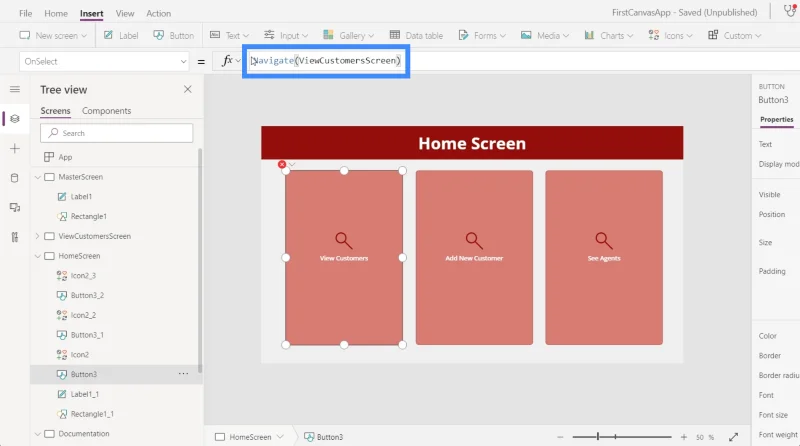Open the Text controls dropdown

click(x=230, y=35)
